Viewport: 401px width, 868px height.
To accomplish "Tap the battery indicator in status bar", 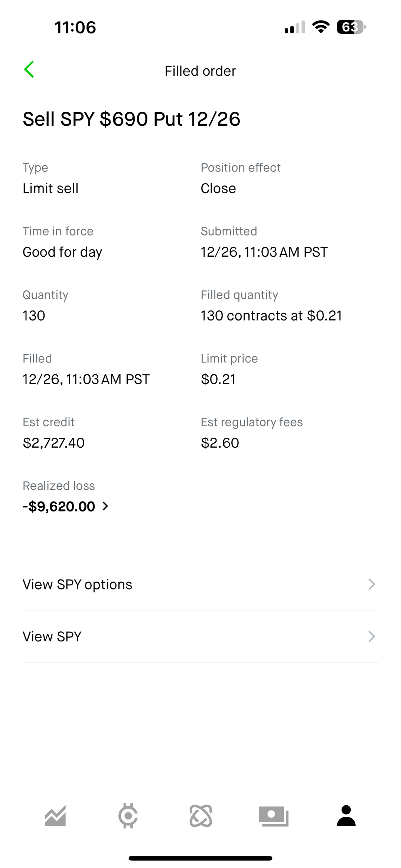I will click(x=351, y=27).
